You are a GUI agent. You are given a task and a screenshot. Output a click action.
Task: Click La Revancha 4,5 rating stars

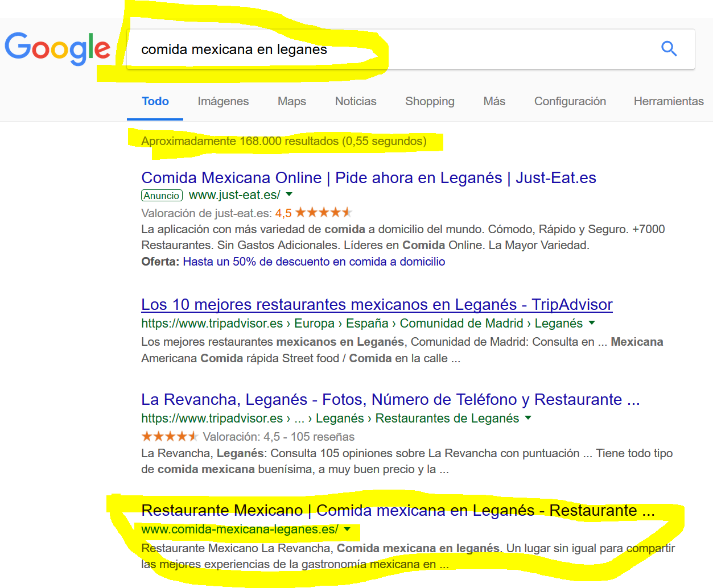(170, 436)
